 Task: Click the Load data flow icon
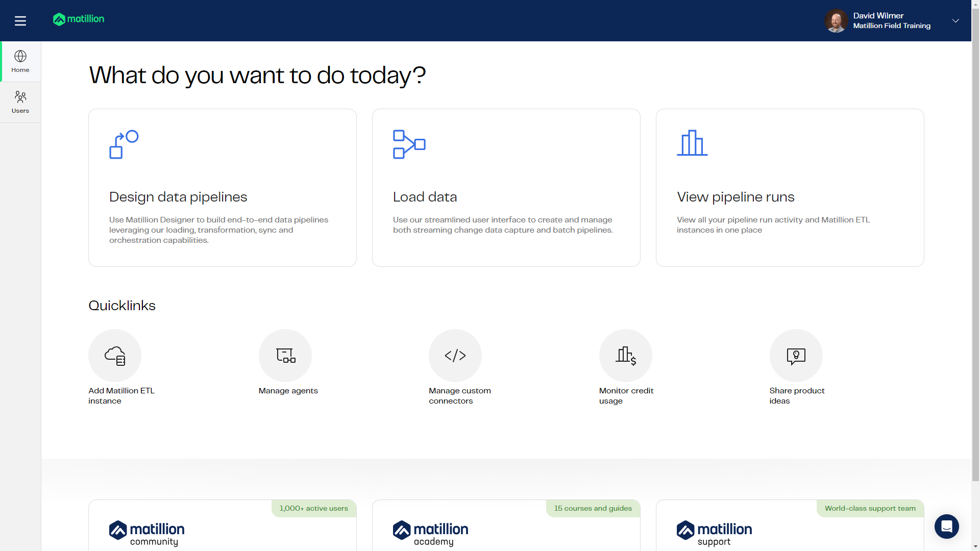click(408, 144)
